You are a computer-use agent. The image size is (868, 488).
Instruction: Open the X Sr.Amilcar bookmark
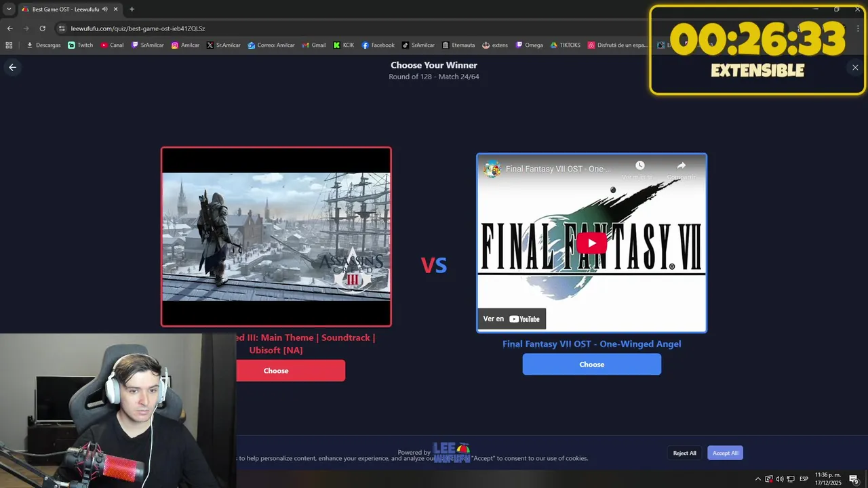[224, 45]
